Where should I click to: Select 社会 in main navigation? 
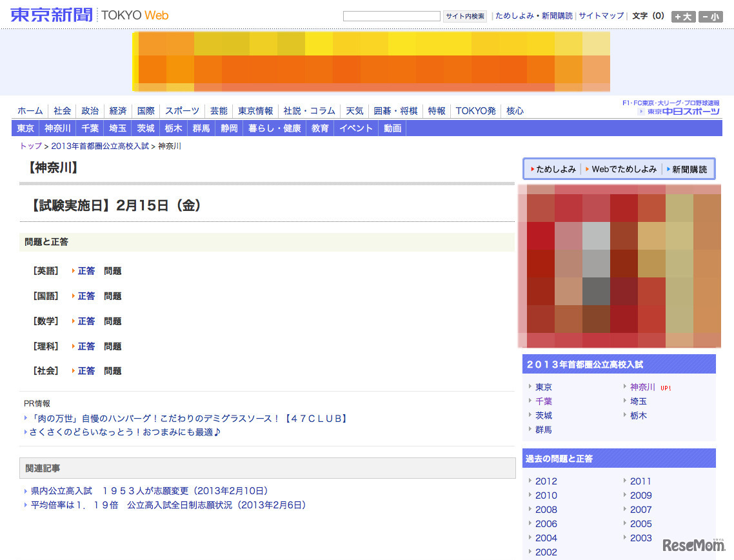[x=63, y=111]
